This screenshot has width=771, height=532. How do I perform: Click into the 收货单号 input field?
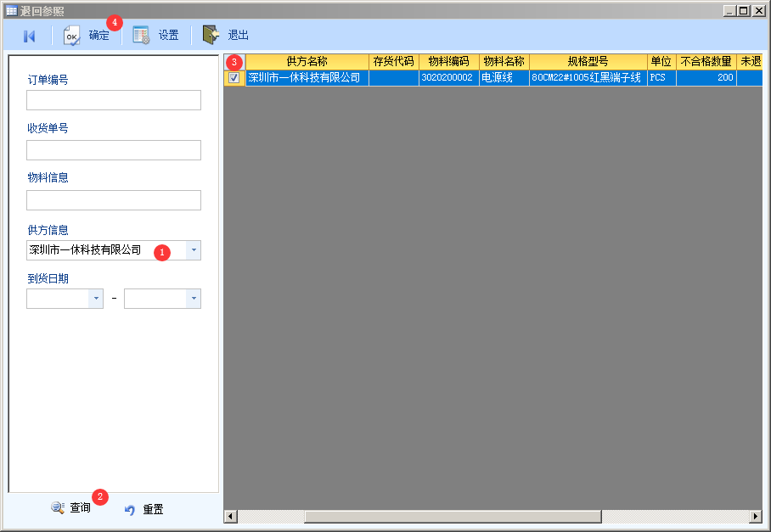114,150
